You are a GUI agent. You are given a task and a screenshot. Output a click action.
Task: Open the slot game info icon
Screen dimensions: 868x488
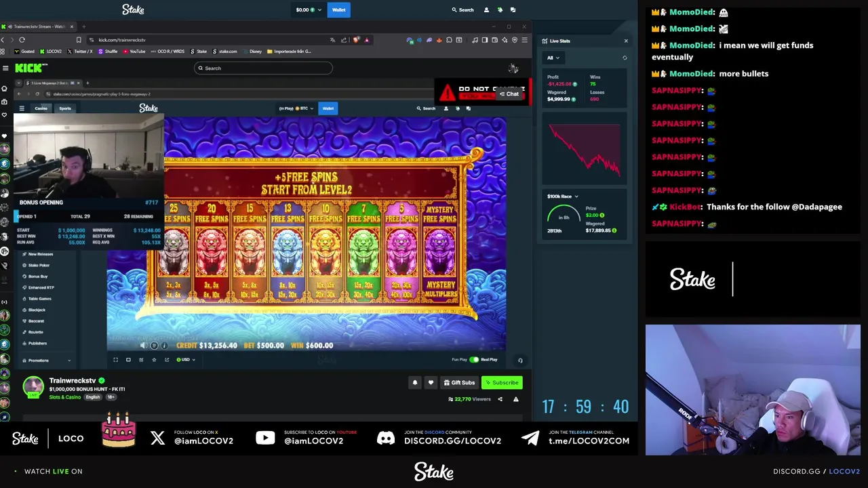pyautogui.click(x=164, y=346)
